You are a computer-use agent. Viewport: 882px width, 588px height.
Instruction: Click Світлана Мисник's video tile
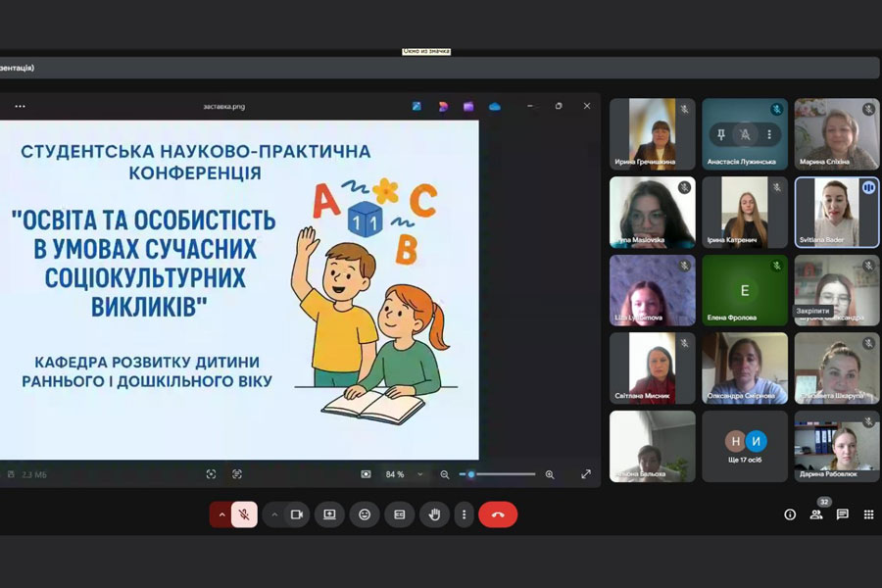[x=653, y=368]
